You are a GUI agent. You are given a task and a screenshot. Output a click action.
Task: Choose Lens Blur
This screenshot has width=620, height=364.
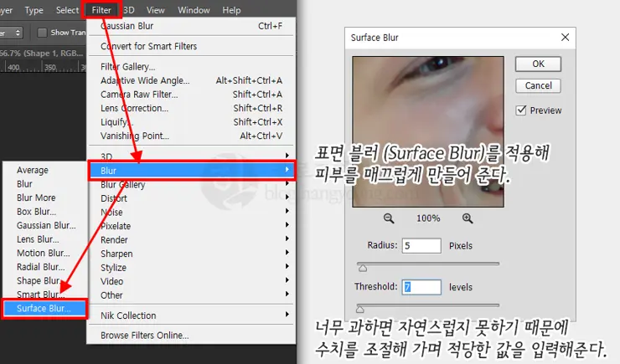tap(44, 239)
